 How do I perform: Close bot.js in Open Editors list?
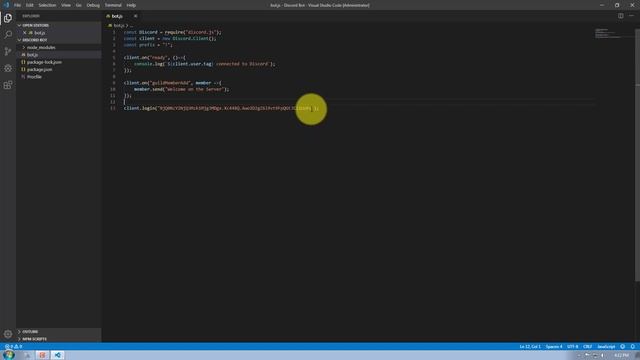pos(24,33)
